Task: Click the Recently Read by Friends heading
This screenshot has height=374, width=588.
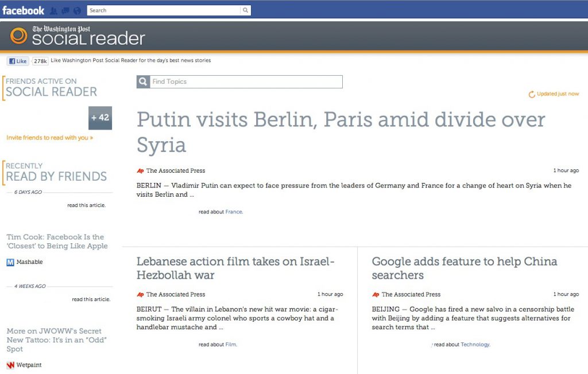Action: coord(56,172)
